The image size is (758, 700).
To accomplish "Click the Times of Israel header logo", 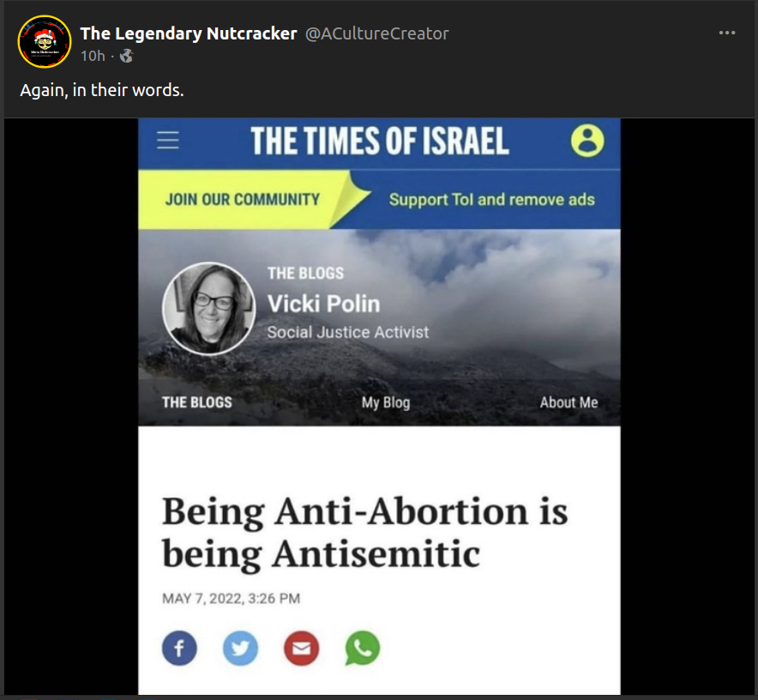I will coord(380,141).
